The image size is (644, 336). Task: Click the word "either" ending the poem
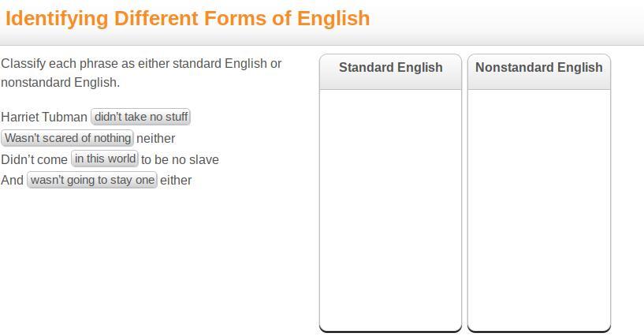click(176, 180)
